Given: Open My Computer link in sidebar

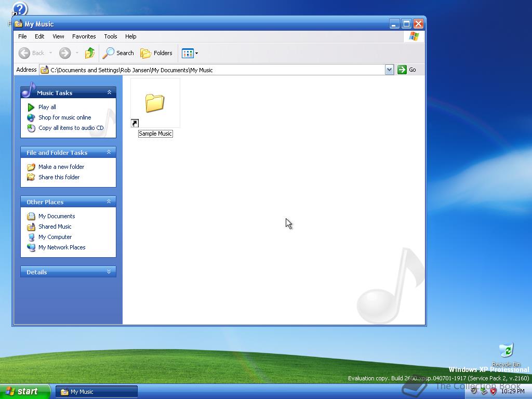Looking at the screenshot, I should pos(55,237).
